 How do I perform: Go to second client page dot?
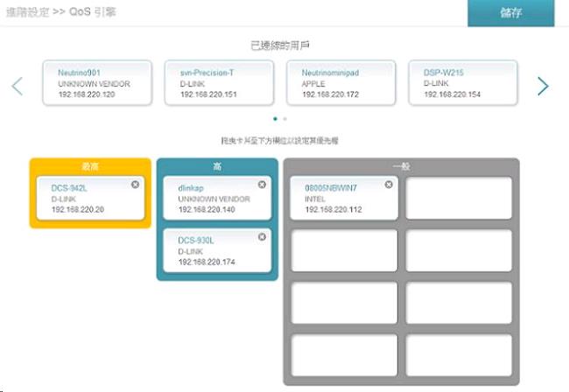tap(284, 119)
